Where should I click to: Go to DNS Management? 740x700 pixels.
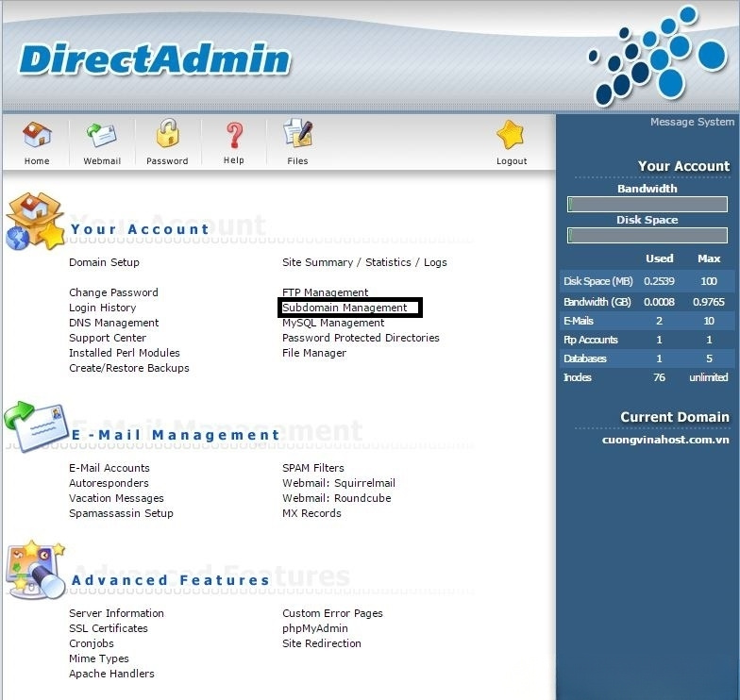click(x=113, y=323)
